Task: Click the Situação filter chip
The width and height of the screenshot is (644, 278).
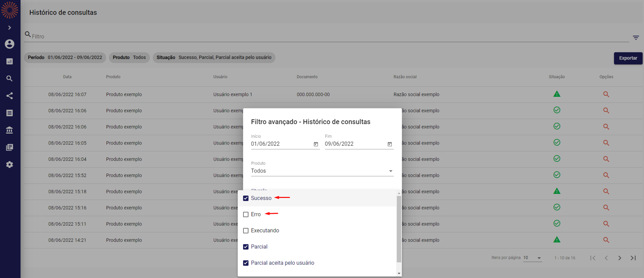Action: 214,57
